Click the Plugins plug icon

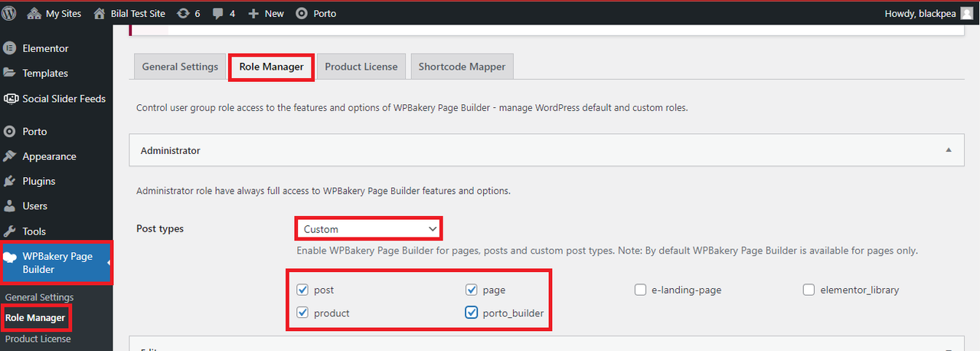[10, 181]
